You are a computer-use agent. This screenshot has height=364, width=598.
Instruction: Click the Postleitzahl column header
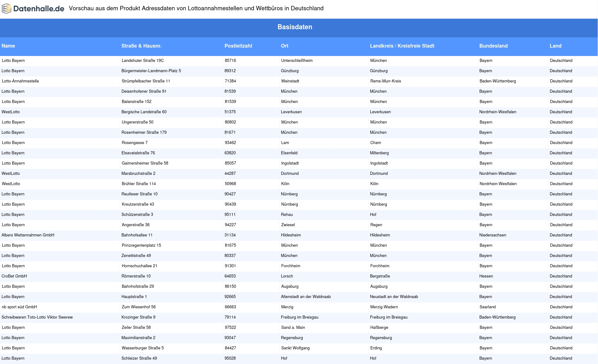click(238, 46)
